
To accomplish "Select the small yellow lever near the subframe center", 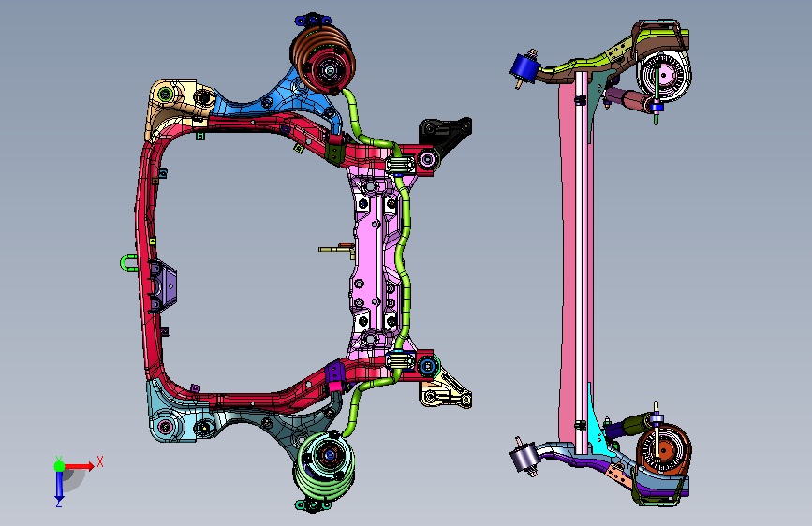I will click(x=336, y=250).
